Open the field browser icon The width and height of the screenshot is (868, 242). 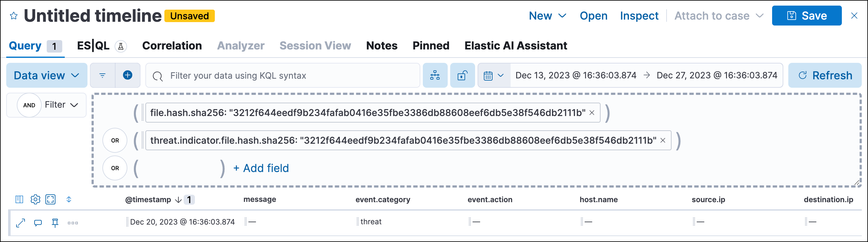point(19,200)
